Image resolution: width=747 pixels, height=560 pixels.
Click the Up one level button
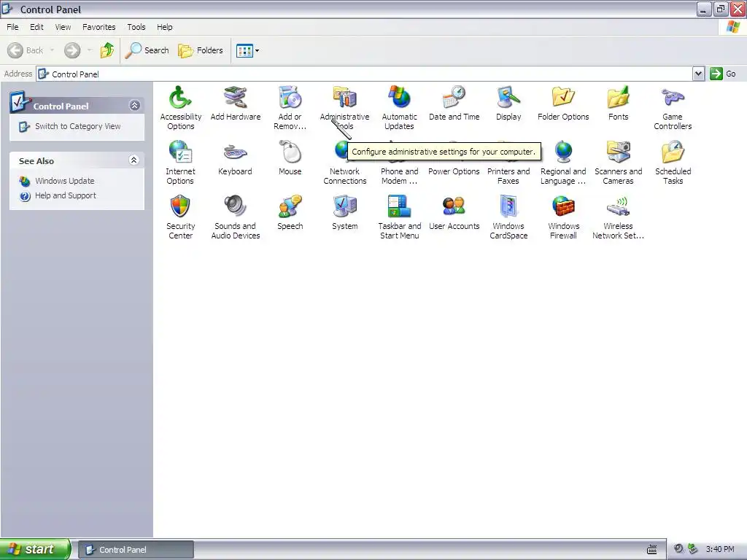point(107,50)
